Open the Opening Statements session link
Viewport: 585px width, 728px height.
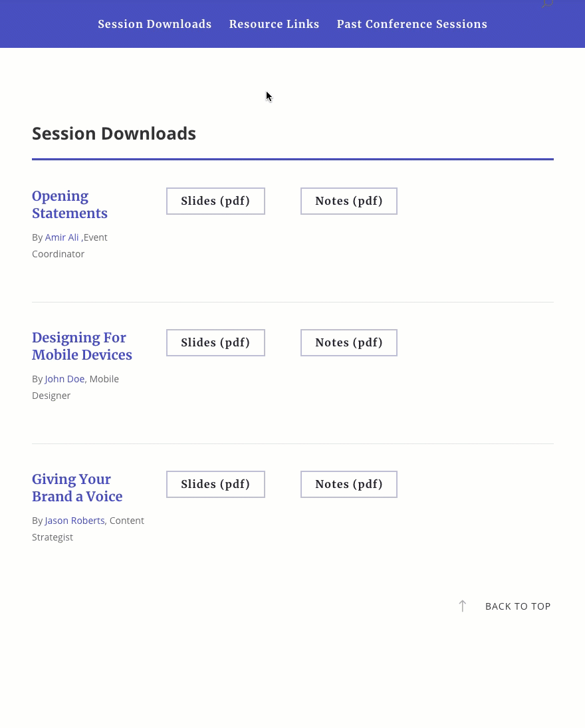(x=70, y=204)
